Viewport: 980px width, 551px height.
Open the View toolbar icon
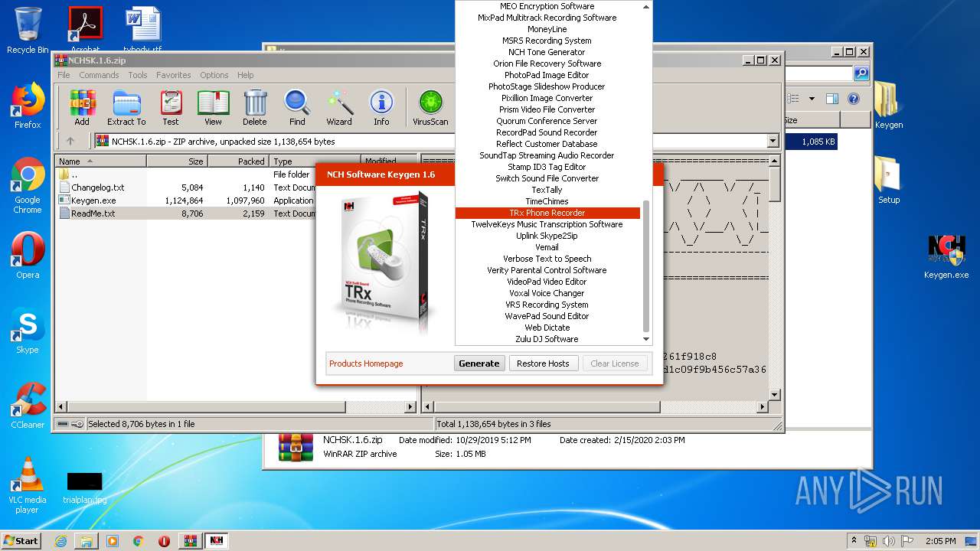point(213,108)
